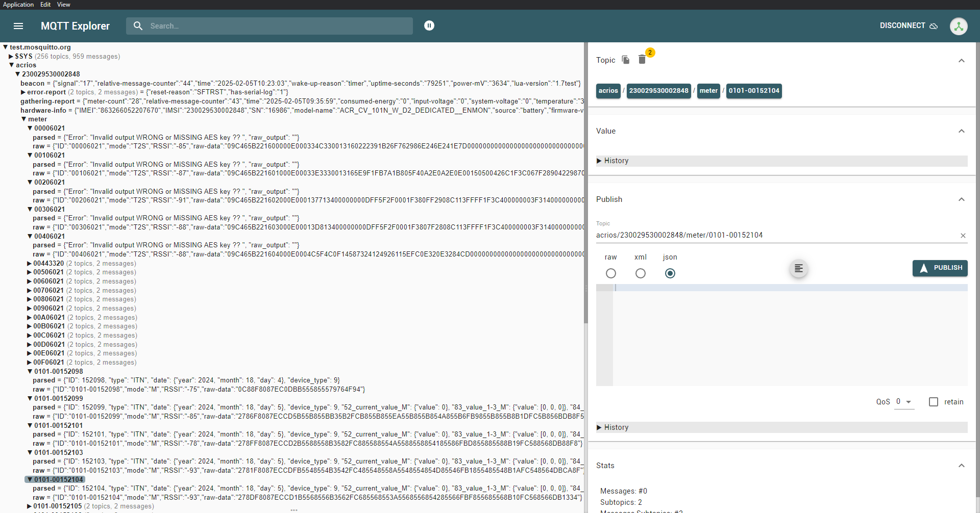Click the format JSON icon button
The height and width of the screenshot is (513, 980).
[799, 268]
